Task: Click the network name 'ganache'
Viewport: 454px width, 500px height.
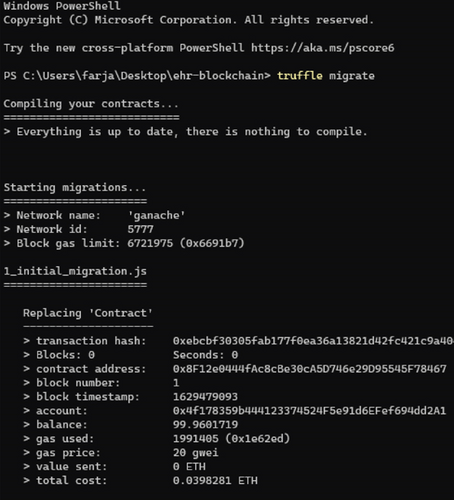Action: [x=156, y=215]
